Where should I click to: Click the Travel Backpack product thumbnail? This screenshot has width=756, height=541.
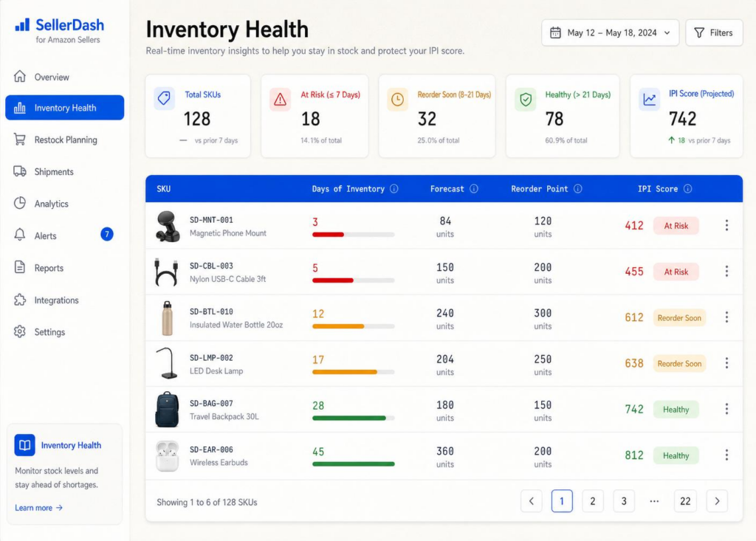[x=167, y=410]
